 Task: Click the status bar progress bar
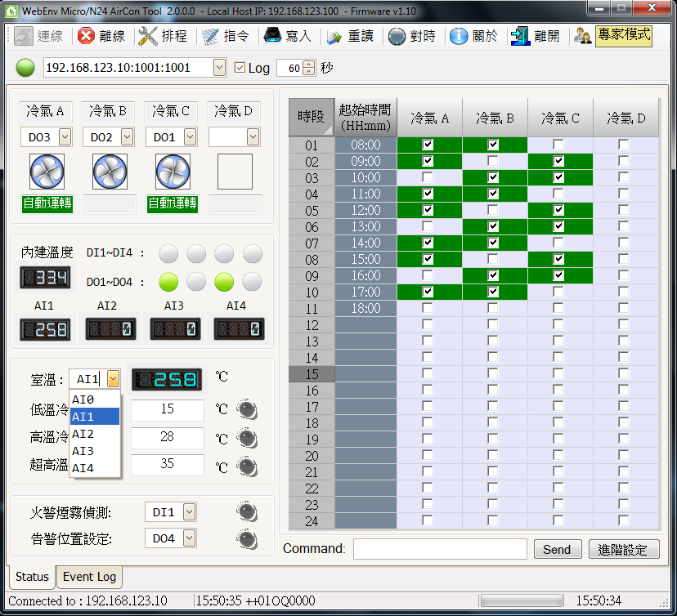[x=522, y=600]
